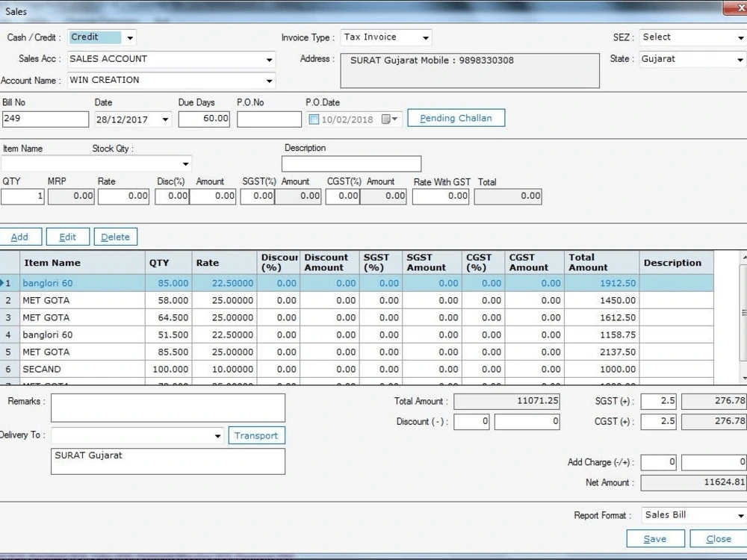
Task: Click the P.O.No input field
Action: tap(269, 119)
